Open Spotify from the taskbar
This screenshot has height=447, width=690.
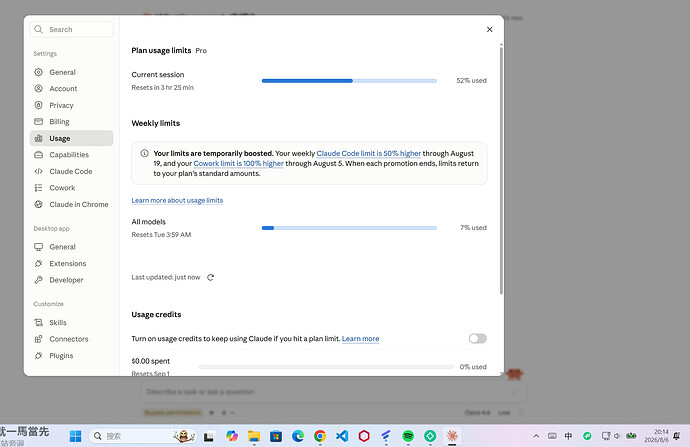(x=408, y=436)
